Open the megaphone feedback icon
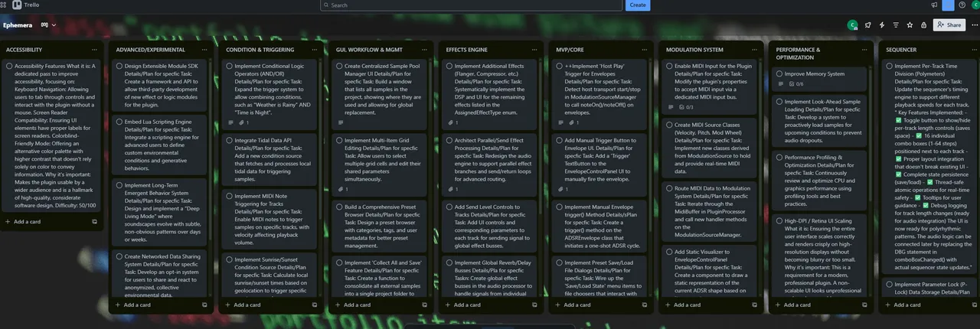 [934, 5]
